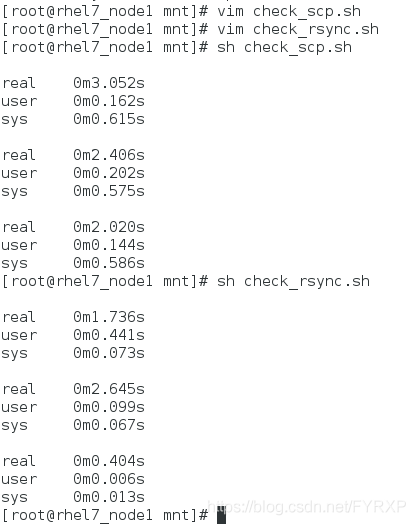
Task: Click the blog.csdn.net watermark link text
Action: pyautogui.click(x=307, y=507)
